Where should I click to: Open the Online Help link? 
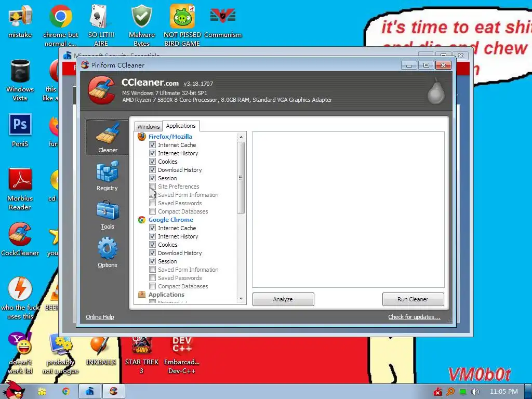(x=100, y=317)
